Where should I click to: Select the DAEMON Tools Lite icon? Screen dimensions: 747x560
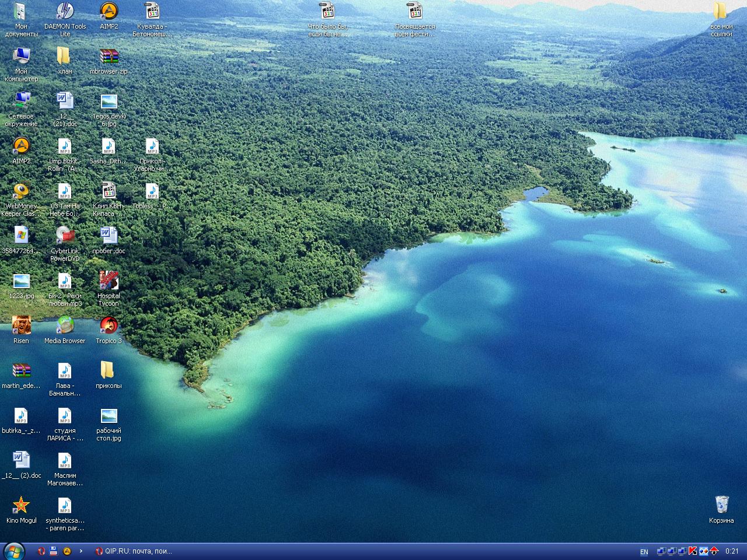[65, 20]
